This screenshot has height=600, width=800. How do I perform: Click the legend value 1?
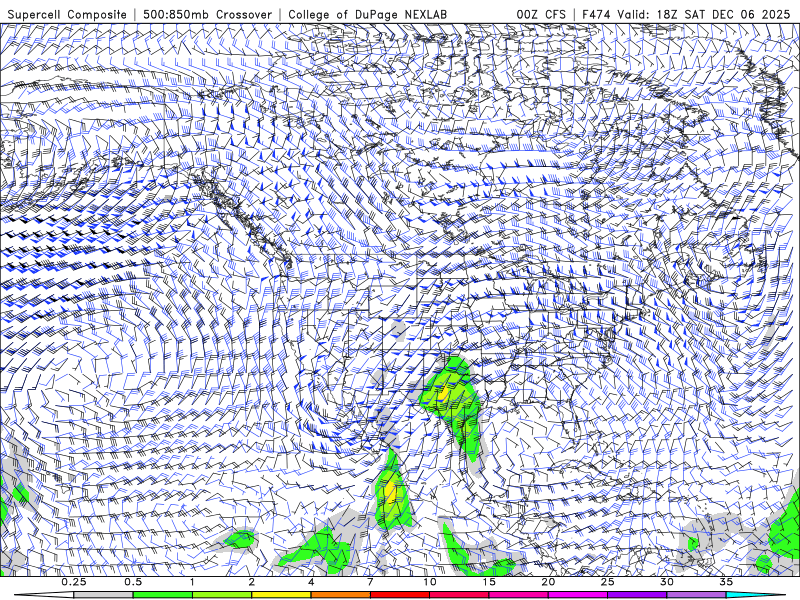click(192, 582)
